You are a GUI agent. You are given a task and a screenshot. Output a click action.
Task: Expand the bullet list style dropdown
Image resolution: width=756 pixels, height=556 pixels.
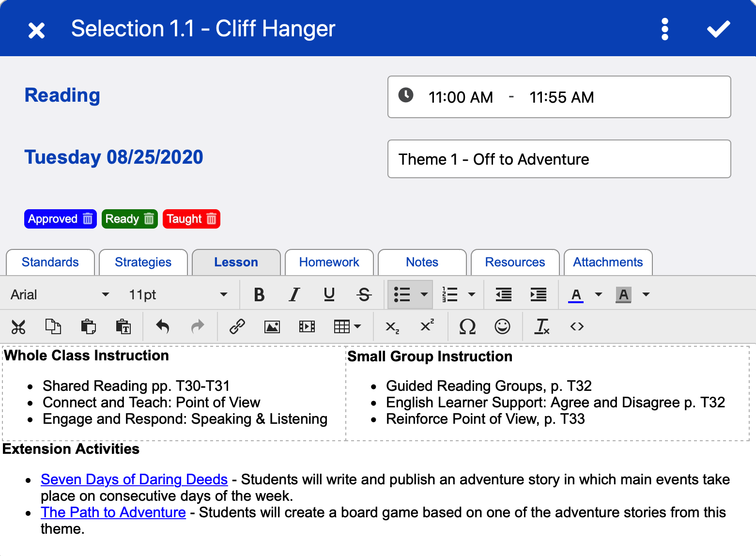(424, 294)
